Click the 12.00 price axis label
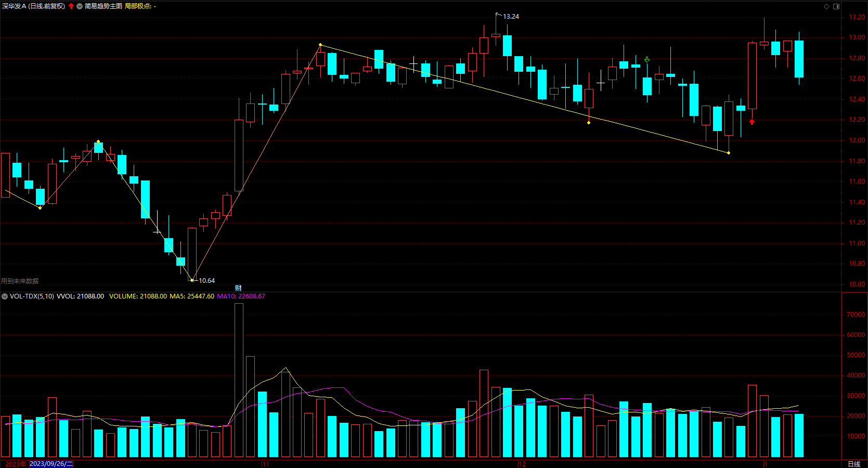The height and width of the screenshot is (468, 868). [x=857, y=140]
